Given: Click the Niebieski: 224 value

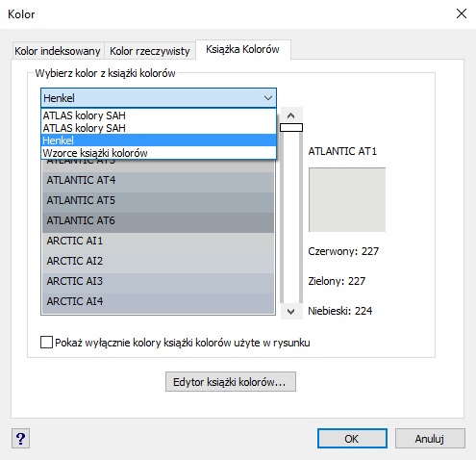Looking at the screenshot, I should [x=340, y=311].
